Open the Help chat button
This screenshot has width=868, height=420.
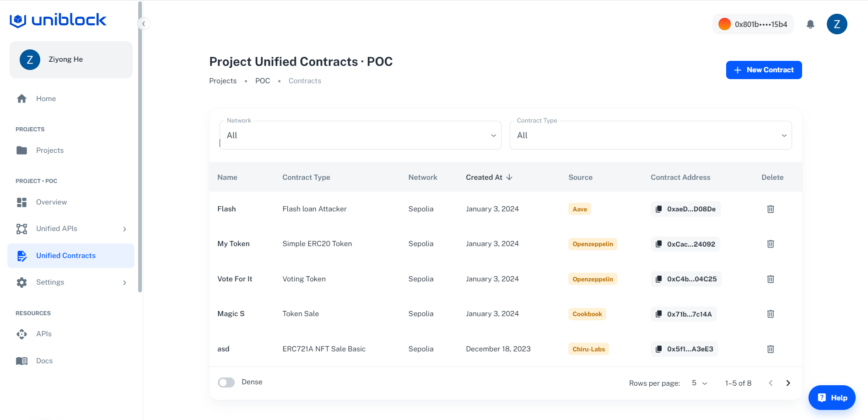832,398
